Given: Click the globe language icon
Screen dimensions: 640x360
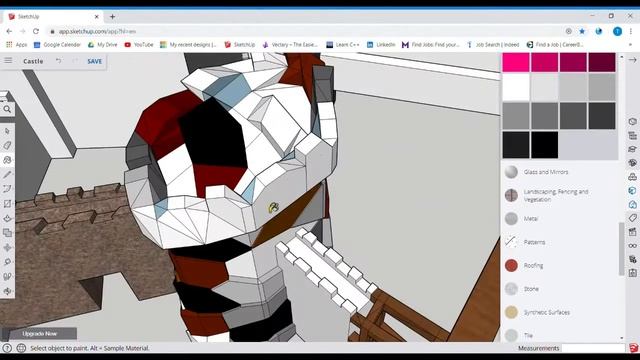Looking at the screenshot, I should [21, 348].
